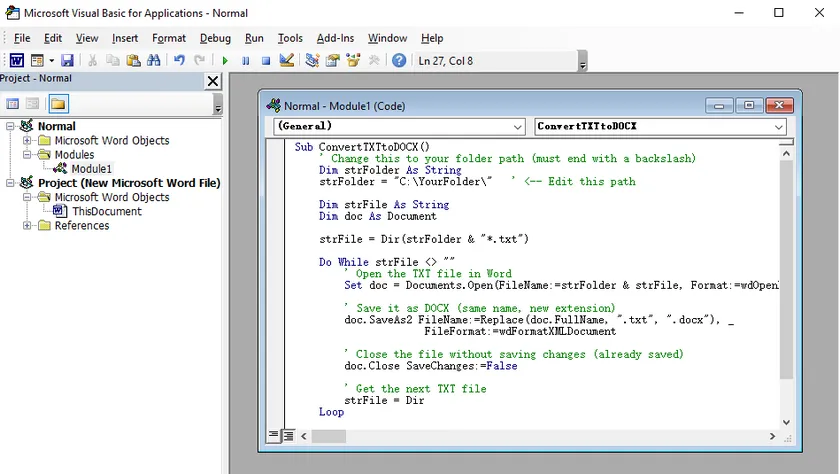This screenshot has width=840, height=474.
Task: Open the Help menu
Action: 432,38
